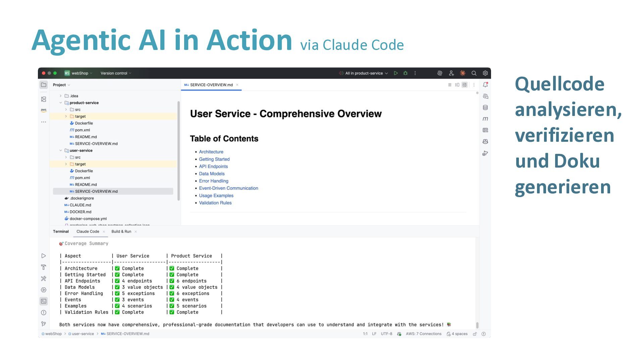Open the AWS Toolkit sidebar icon
644x362 pixels.
tap(44, 110)
